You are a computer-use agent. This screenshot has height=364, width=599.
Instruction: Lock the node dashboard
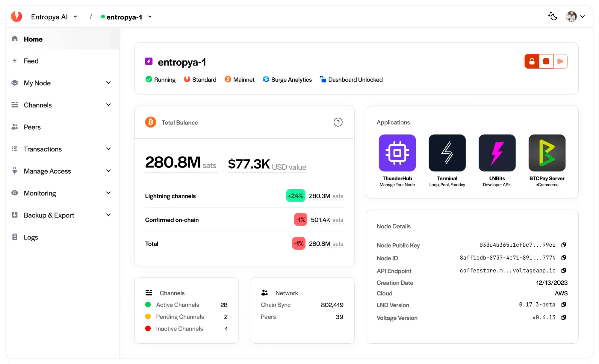[532, 61]
